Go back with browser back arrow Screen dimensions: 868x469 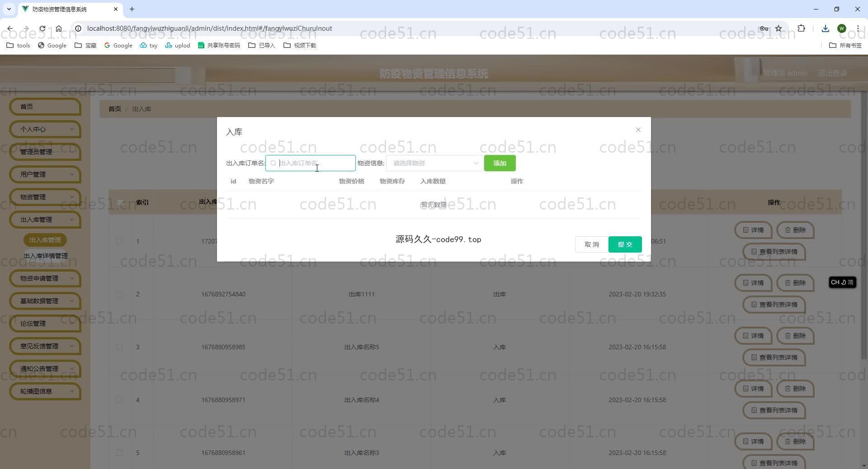(x=10, y=28)
